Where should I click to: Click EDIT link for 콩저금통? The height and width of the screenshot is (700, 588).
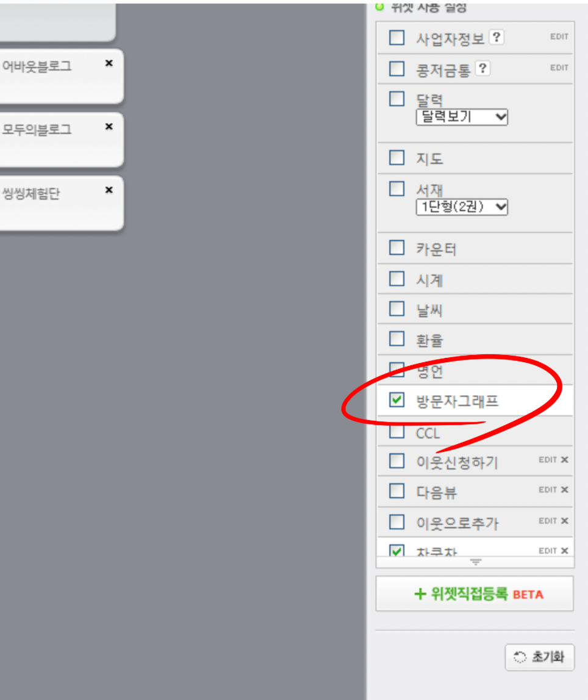(x=559, y=68)
